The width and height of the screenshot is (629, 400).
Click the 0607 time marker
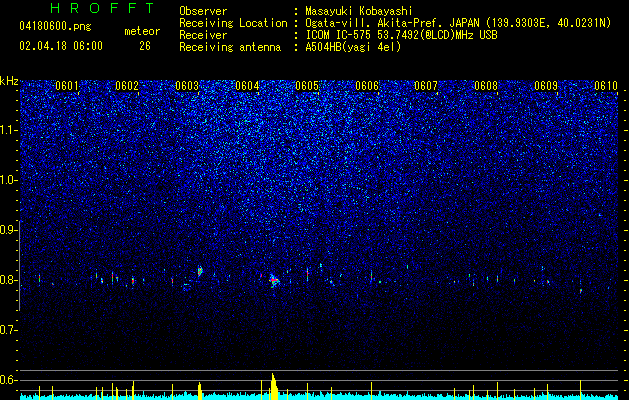[426, 86]
